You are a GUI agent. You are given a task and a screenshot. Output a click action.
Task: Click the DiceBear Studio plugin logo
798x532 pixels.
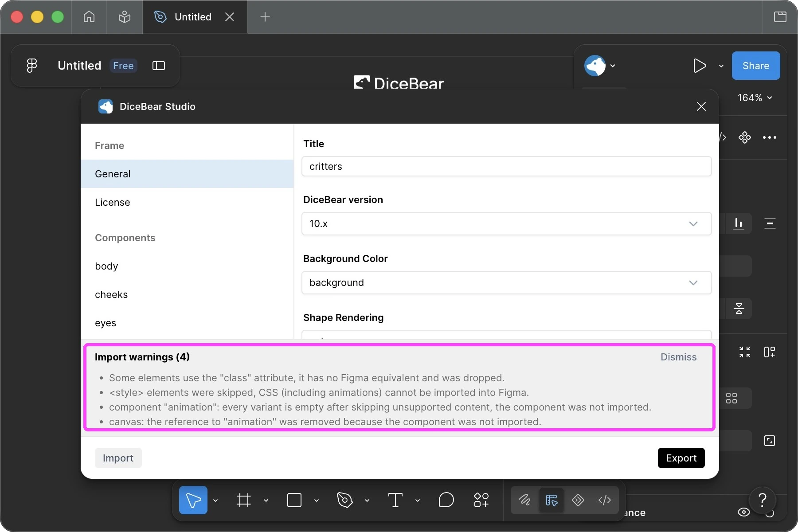point(106,106)
